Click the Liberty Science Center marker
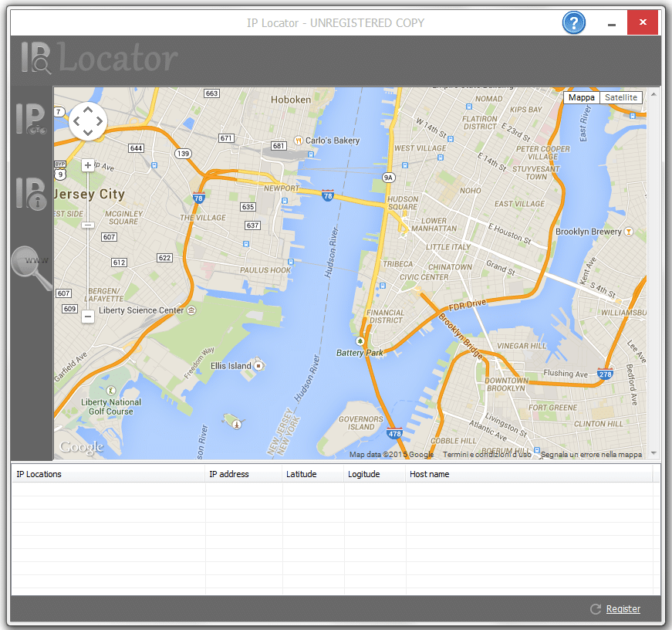Screen dimensions: 672x630 click(x=191, y=310)
